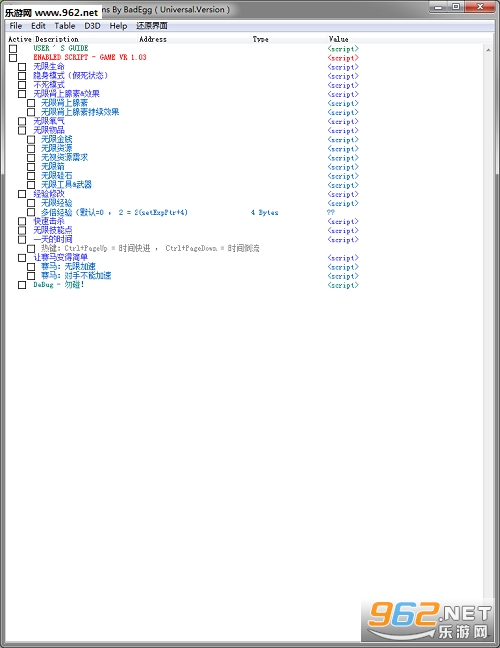Tick the 赛马: 无限加速 checkbox
The width and height of the screenshot is (500, 648).
(31, 267)
